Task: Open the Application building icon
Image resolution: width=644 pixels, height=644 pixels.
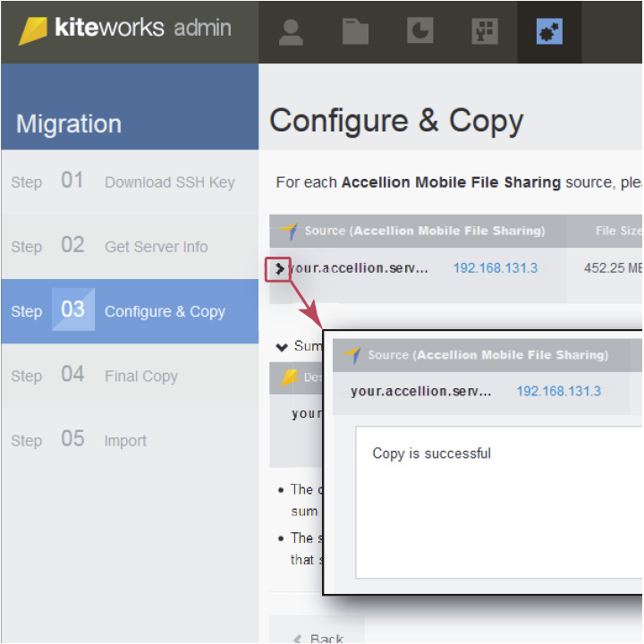Action: coord(485,31)
